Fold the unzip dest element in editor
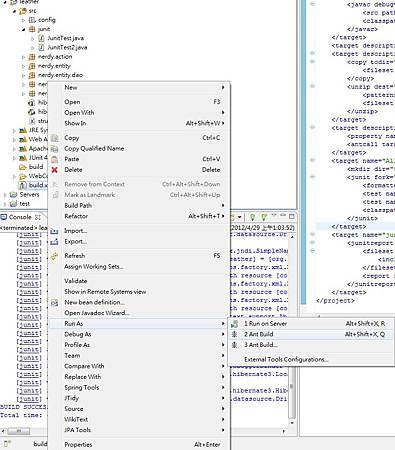Image resolution: width=395 pixels, height=450 pixels. (x=312, y=86)
